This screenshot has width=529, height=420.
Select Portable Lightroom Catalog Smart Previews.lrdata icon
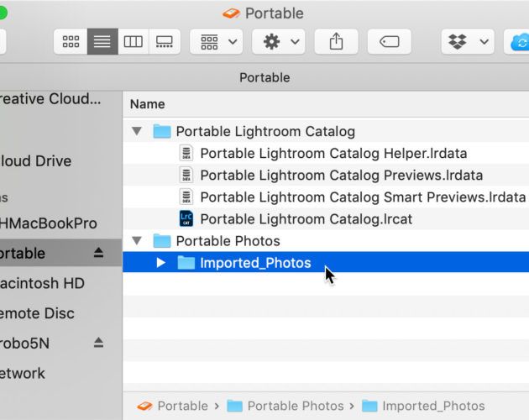pyautogui.click(x=186, y=197)
